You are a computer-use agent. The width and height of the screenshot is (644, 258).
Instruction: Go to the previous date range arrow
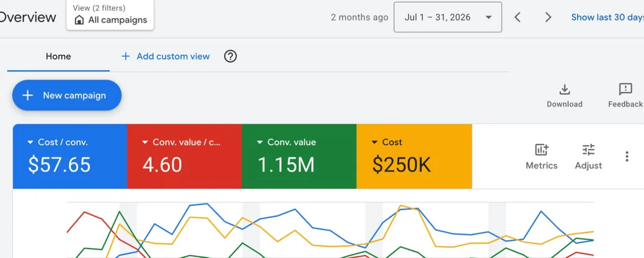click(517, 17)
